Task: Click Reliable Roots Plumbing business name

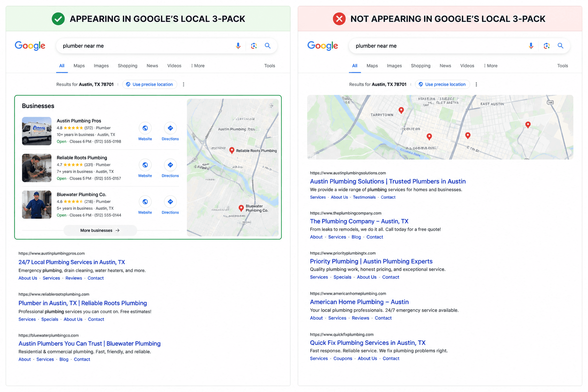Action: [x=82, y=158]
